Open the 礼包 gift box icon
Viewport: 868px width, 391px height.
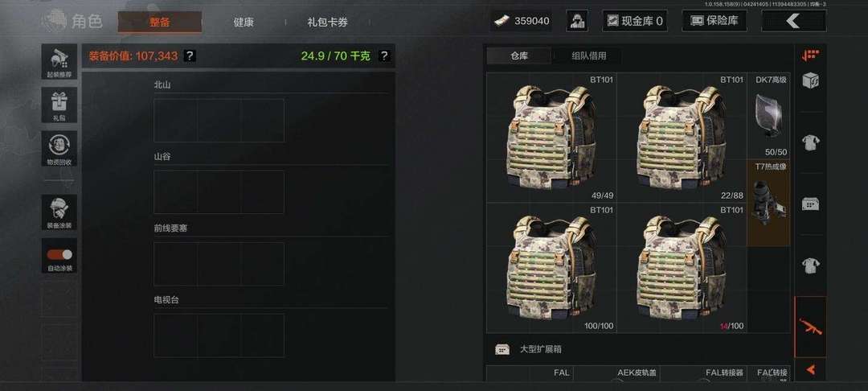point(59,105)
